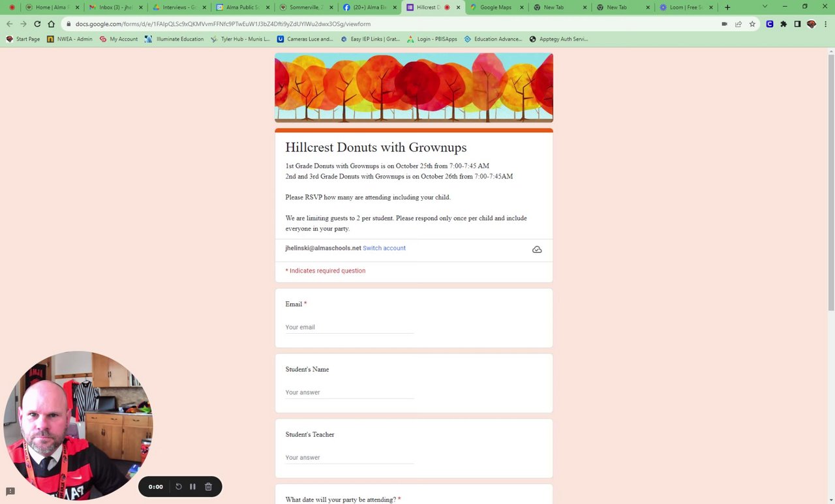Click the Student's Name answer field
835x504 pixels.
(x=350, y=393)
